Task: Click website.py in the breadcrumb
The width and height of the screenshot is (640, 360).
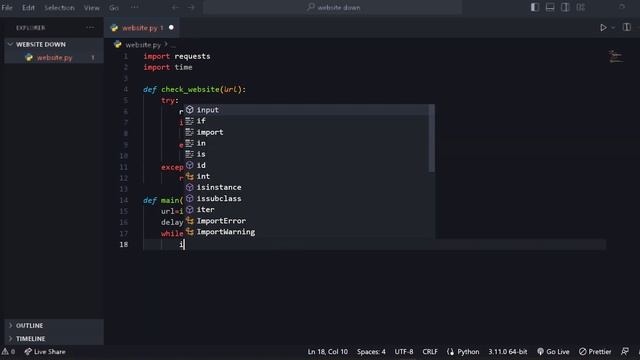Action: (x=143, y=44)
